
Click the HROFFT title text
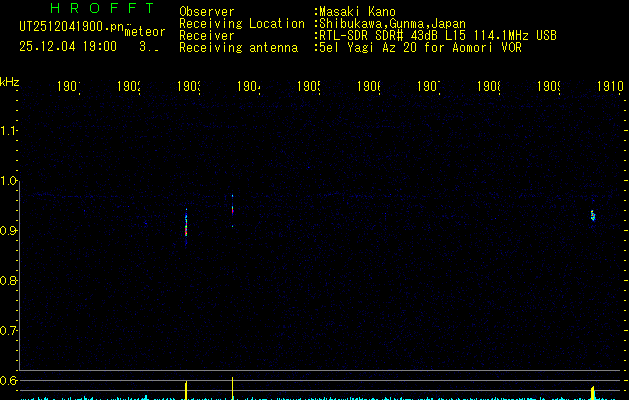click(x=102, y=8)
